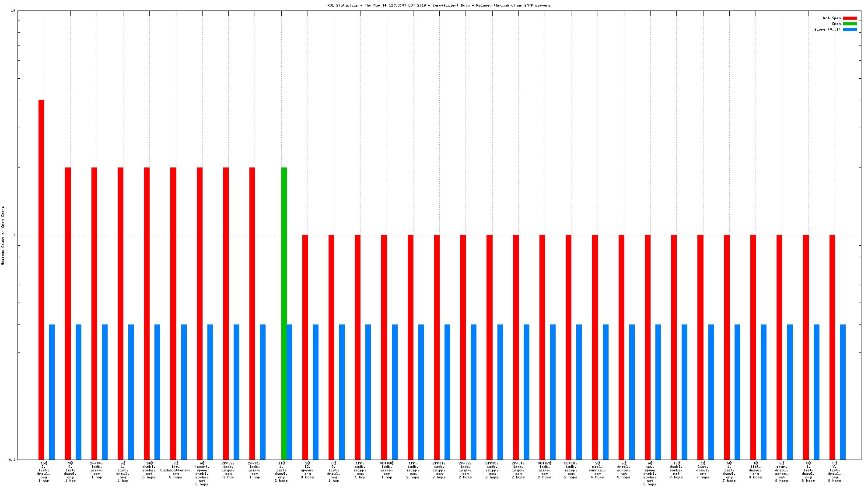Click the psbl.surriel.com axis label
The height and width of the screenshot is (488, 868).
[597, 470]
